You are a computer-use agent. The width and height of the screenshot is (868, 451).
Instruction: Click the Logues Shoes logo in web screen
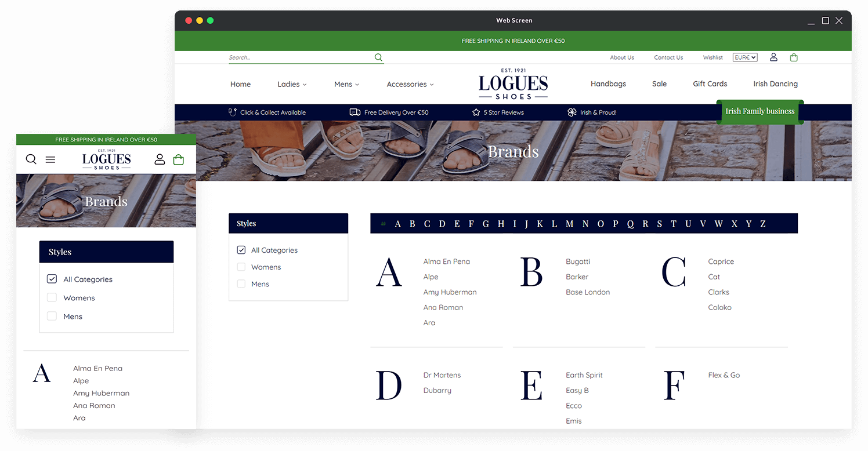coord(513,84)
